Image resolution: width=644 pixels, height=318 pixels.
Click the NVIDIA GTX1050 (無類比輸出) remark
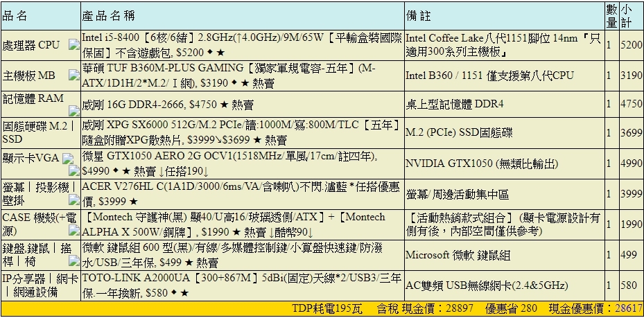(482, 164)
